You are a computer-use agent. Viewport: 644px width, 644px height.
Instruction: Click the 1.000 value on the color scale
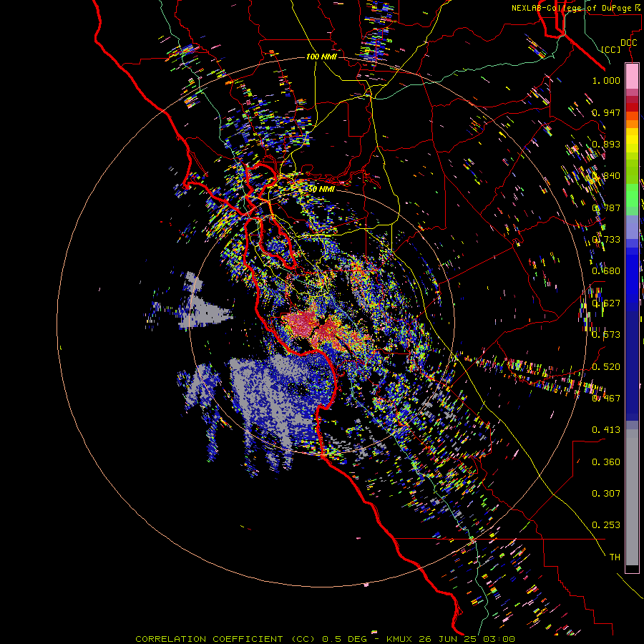click(606, 81)
